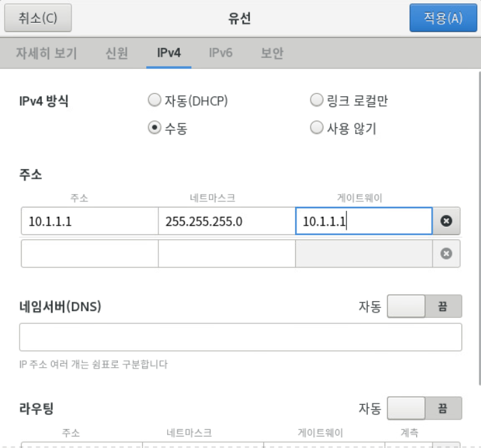Delete the empty second address row
This screenshot has height=448, width=481.
446,253
